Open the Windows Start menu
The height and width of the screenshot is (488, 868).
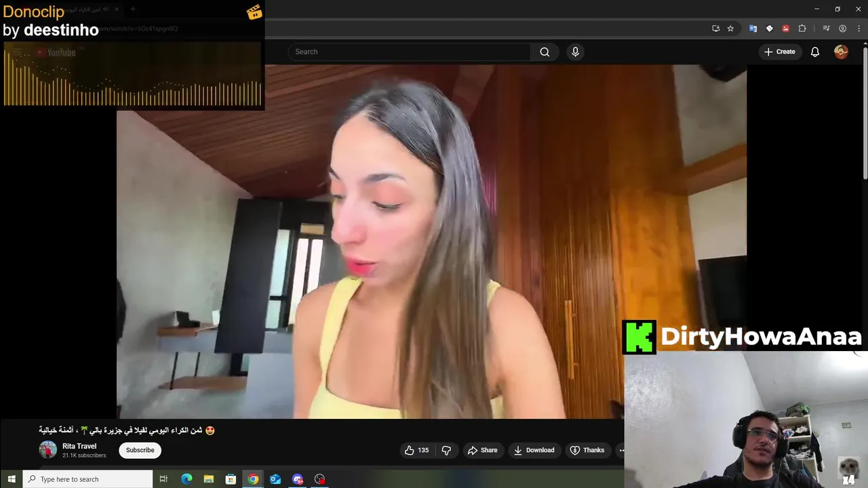tap(12, 479)
